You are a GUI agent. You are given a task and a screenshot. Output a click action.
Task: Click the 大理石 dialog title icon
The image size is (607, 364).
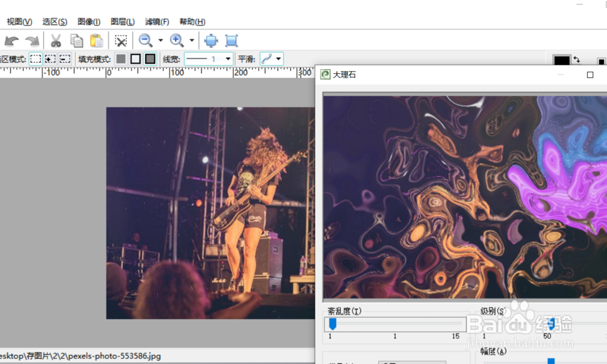click(x=325, y=75)
